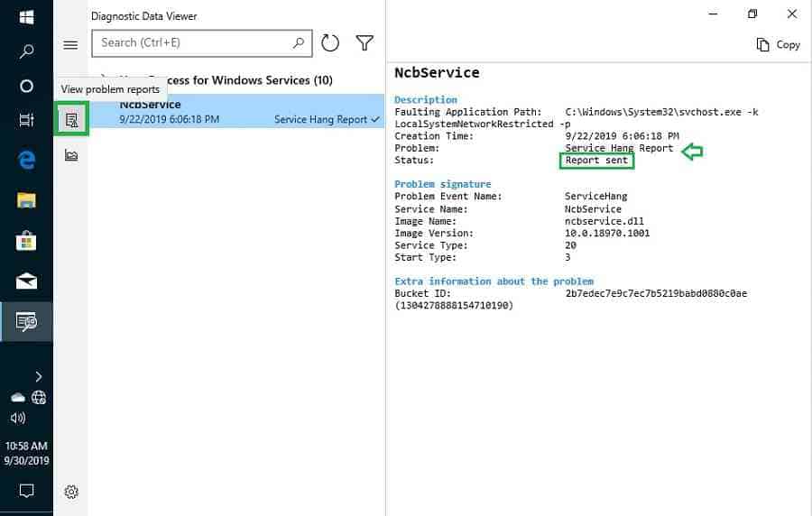This screenshot has width=812, height=516.
Task: Open the Windows Start menu
Action: (26, 17)
